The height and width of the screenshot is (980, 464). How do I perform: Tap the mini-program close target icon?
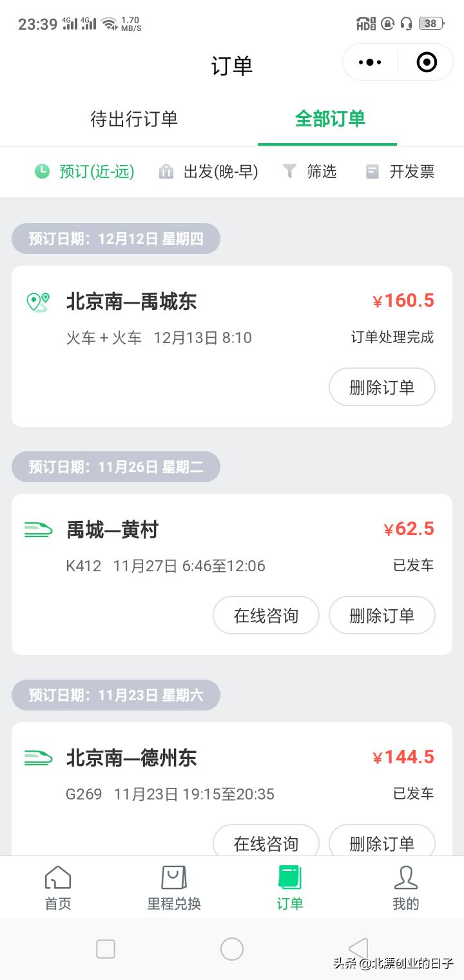click(x=427, y=63)
